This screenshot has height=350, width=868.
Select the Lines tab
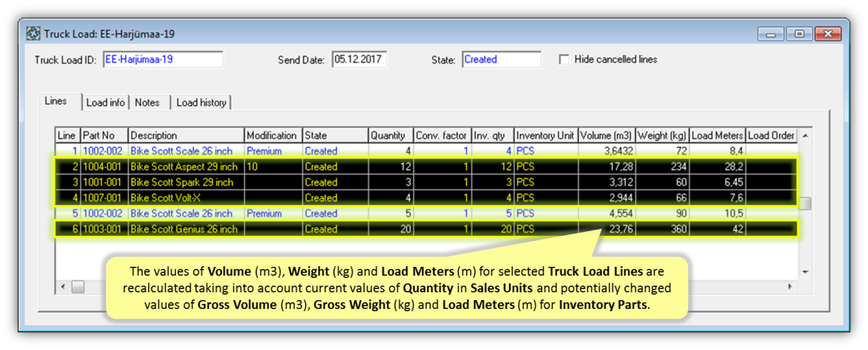point(56,101)
